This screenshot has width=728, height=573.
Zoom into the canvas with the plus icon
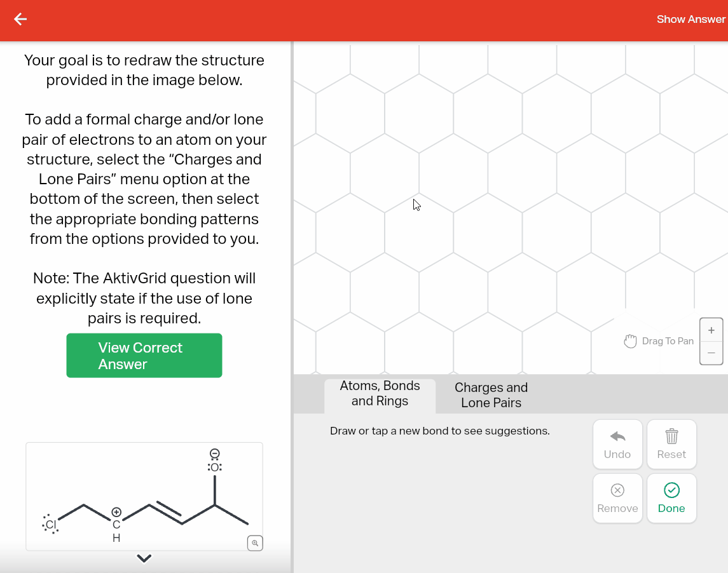(711, 330)
